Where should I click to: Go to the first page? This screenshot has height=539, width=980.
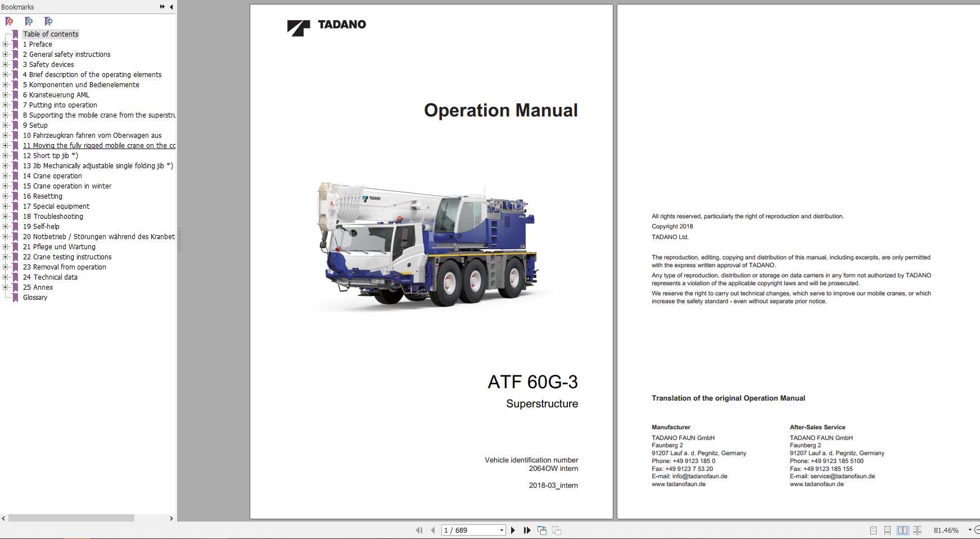click(x=419, y=530)
